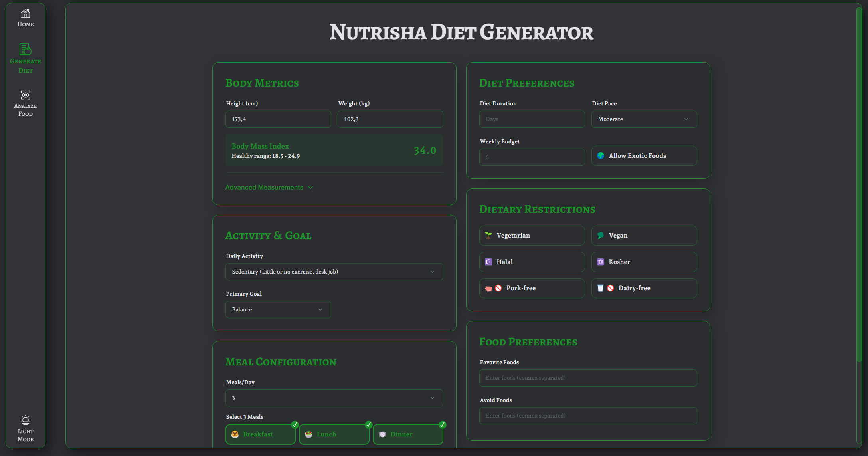Toggle the Vegan restriction
Image resolution: width=868 pixels, height=456 pixels.
coord(644,236)
